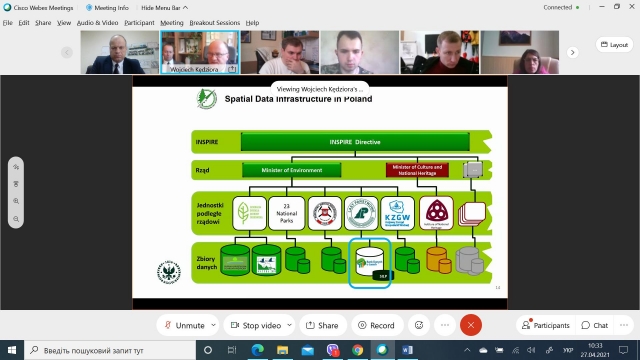
Task: Open OneDrive cloud tray icon
Action: click(x=483, y=350)
